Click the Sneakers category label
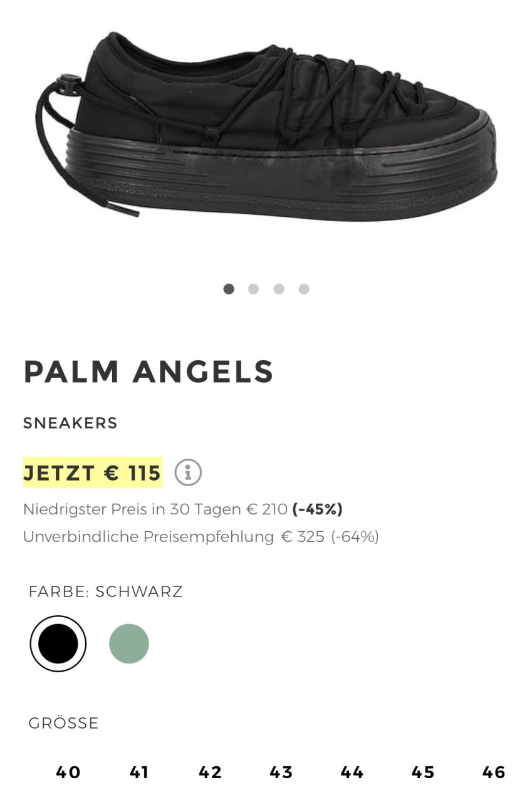 pos(70,423)
